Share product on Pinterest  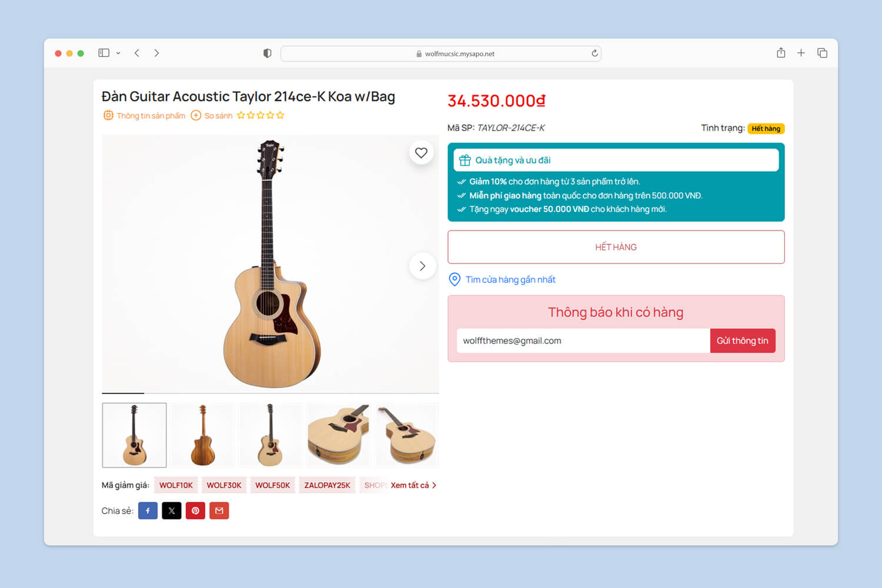[195, 510]
